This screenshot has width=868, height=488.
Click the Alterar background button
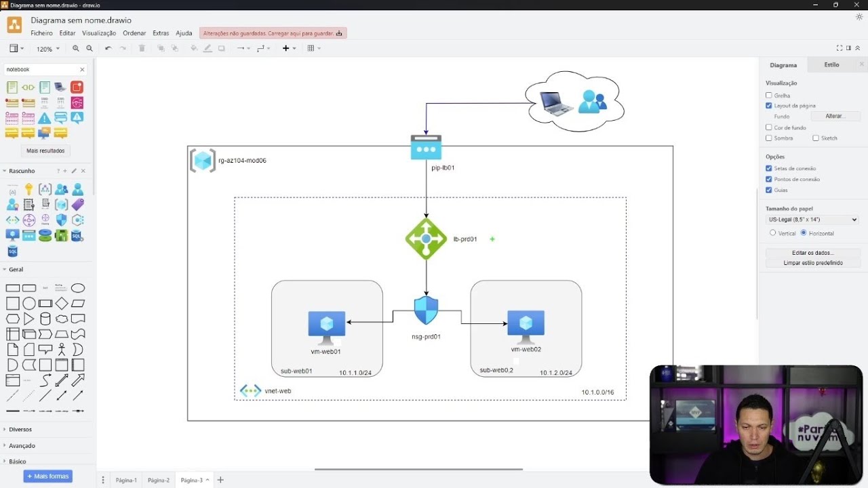[835, 117]
